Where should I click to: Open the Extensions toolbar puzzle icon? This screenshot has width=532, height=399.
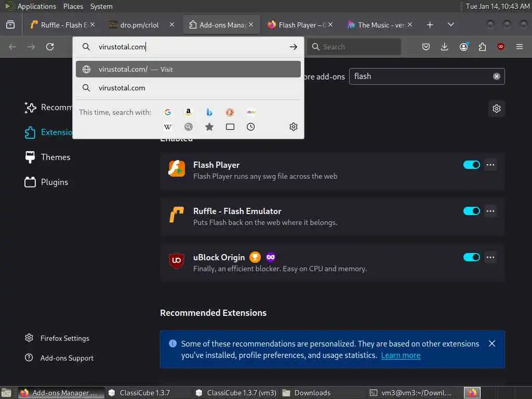pos(482,47)
